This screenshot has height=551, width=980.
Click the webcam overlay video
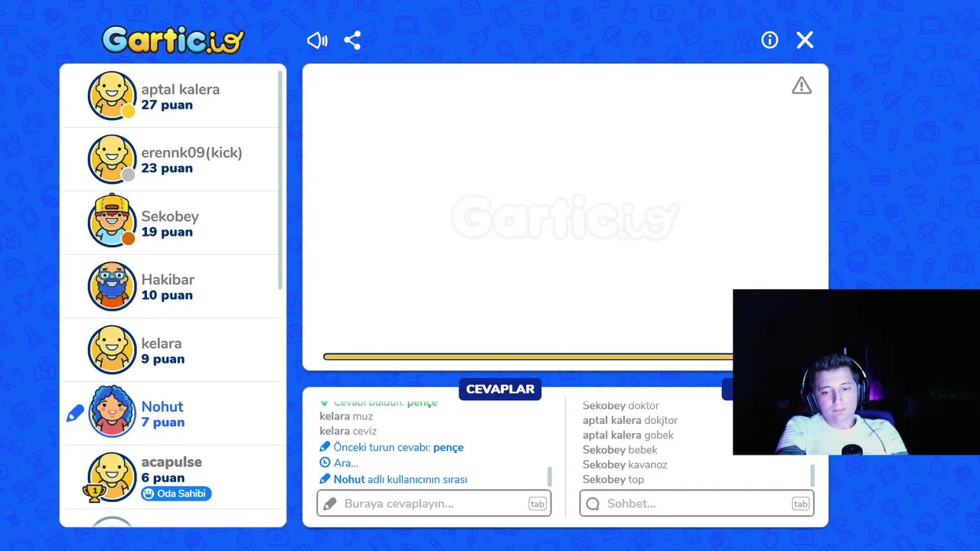[x=856, y=372]
